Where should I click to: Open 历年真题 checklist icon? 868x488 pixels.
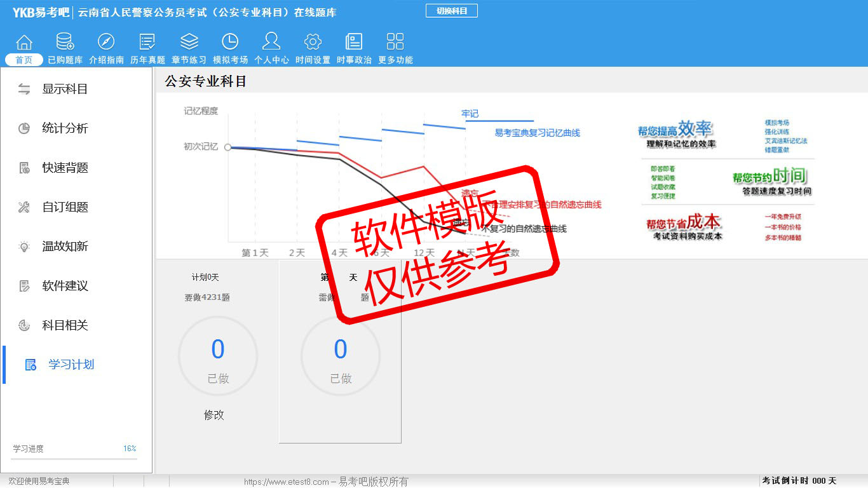pyautogui.click(x=147, y=43)
